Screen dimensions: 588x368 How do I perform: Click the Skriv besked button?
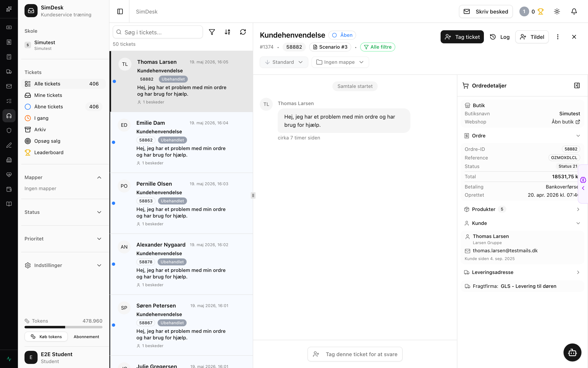click(486, 11)
